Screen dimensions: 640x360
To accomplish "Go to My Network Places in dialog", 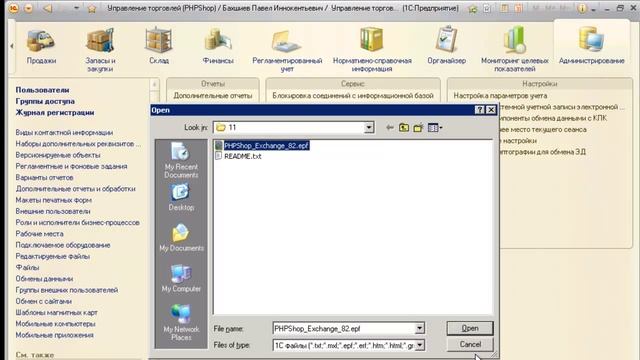I will [x=181, y=323].
